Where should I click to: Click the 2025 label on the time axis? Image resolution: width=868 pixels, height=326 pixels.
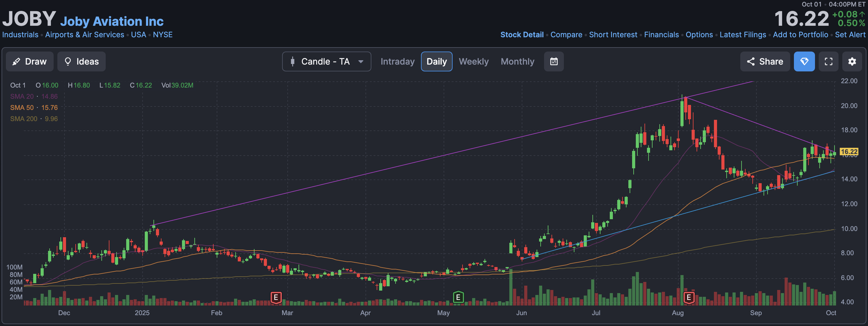click(x=142, y=313)
